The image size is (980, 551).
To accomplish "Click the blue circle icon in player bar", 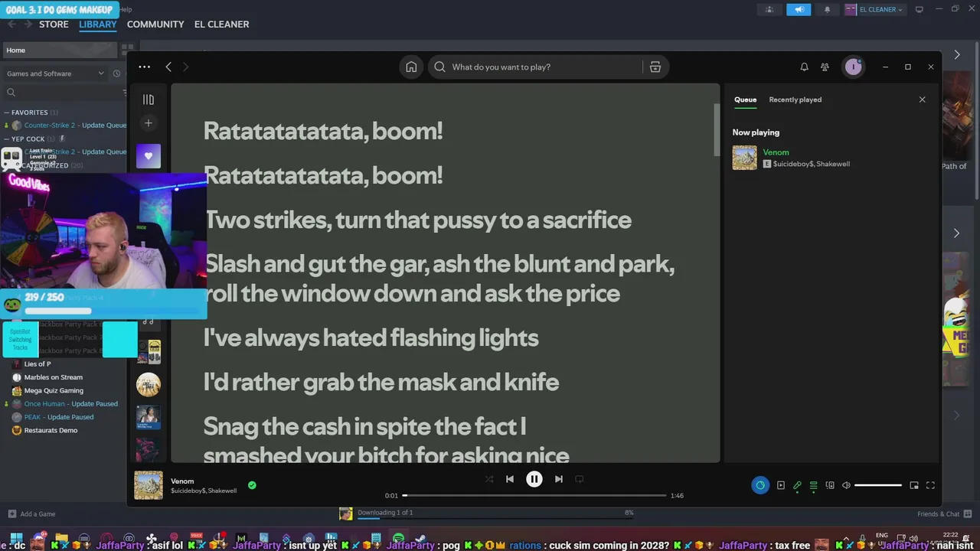I will pos(760,485).
